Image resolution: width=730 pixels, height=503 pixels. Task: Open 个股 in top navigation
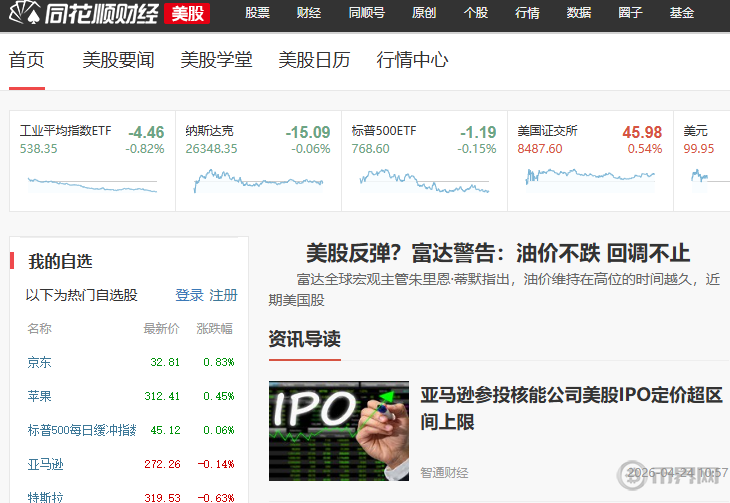point(476,13)
